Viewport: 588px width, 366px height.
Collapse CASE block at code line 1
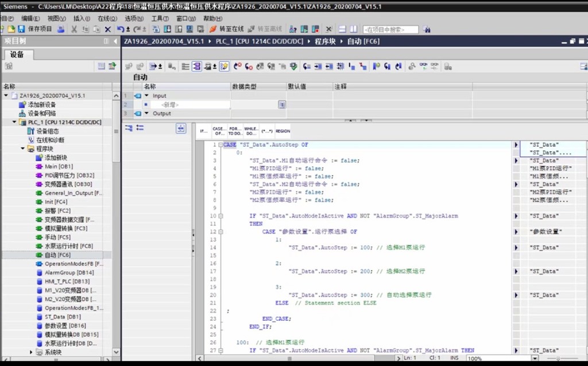click(220, 145)
